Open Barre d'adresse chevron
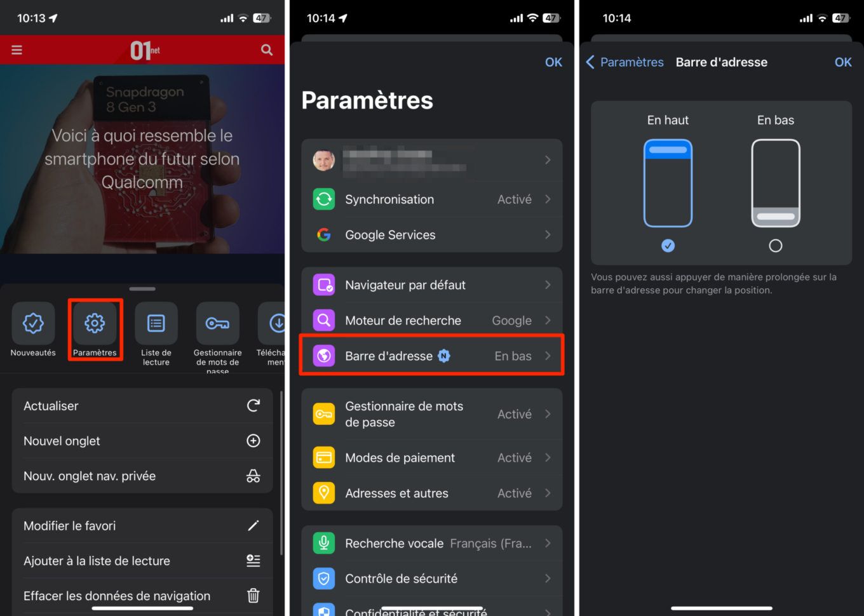864x616 pixels. point(548,356)
